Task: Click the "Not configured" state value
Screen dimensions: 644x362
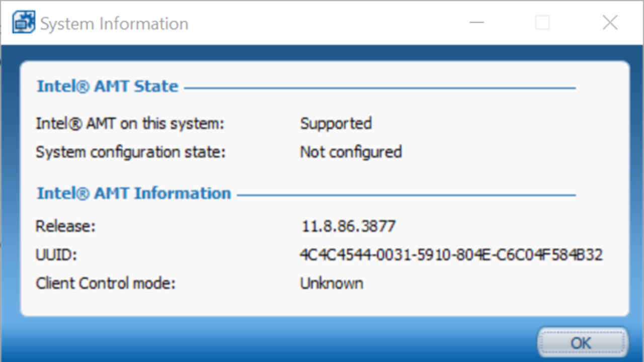Action: coord(351,152)
